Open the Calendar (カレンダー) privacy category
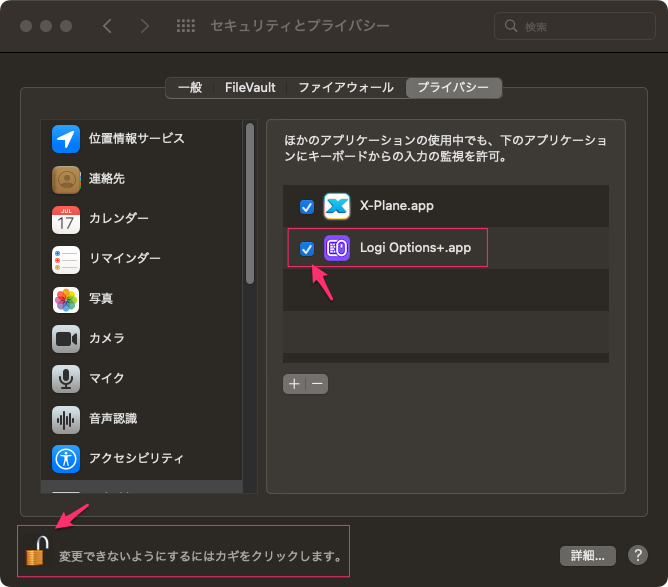This screenshot has height=587, width=668. (66, 219)
